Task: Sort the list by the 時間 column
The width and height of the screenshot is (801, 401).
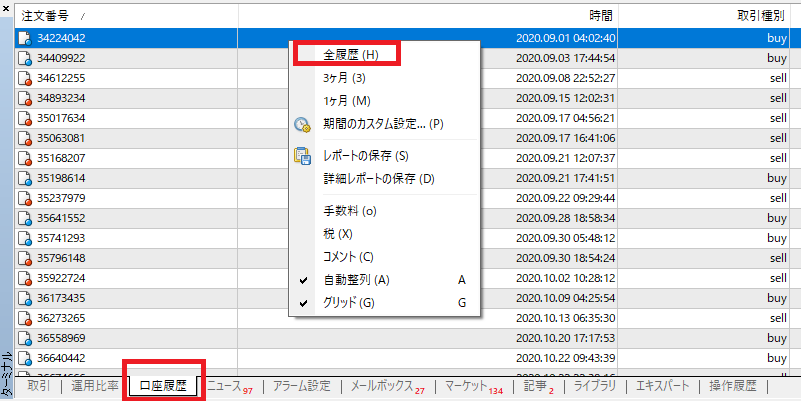Action: coord(601,15)
